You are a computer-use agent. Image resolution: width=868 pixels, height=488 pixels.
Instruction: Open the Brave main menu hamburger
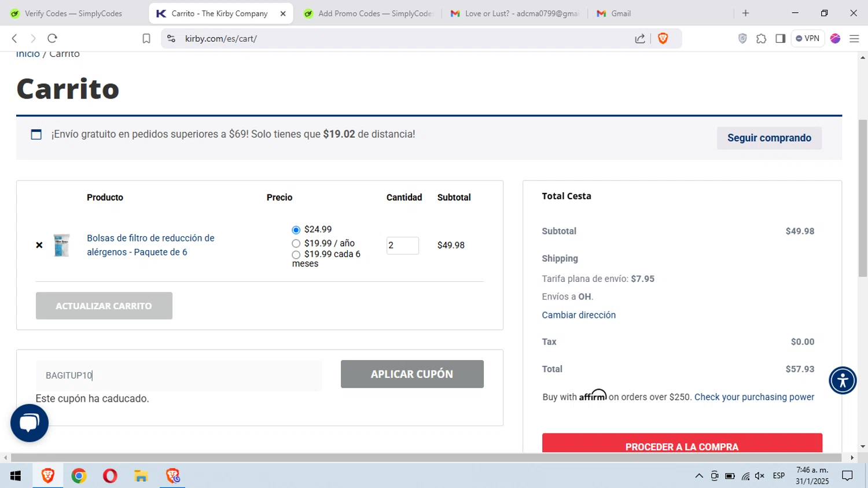(x=854, y=38)
